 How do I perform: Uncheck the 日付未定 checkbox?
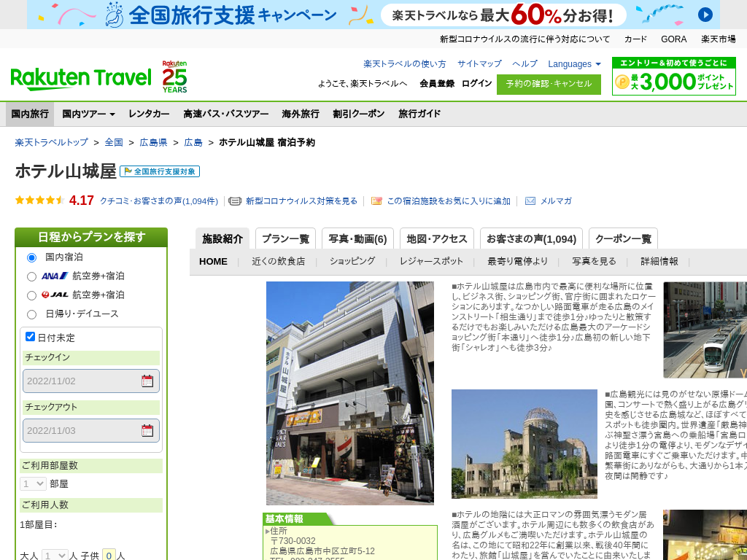[30, 337]
